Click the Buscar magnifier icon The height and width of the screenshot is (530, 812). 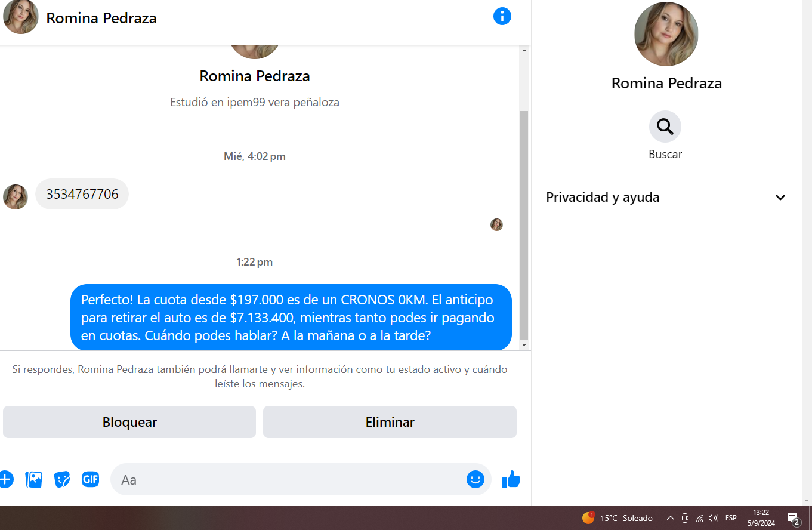coord(665,127)
